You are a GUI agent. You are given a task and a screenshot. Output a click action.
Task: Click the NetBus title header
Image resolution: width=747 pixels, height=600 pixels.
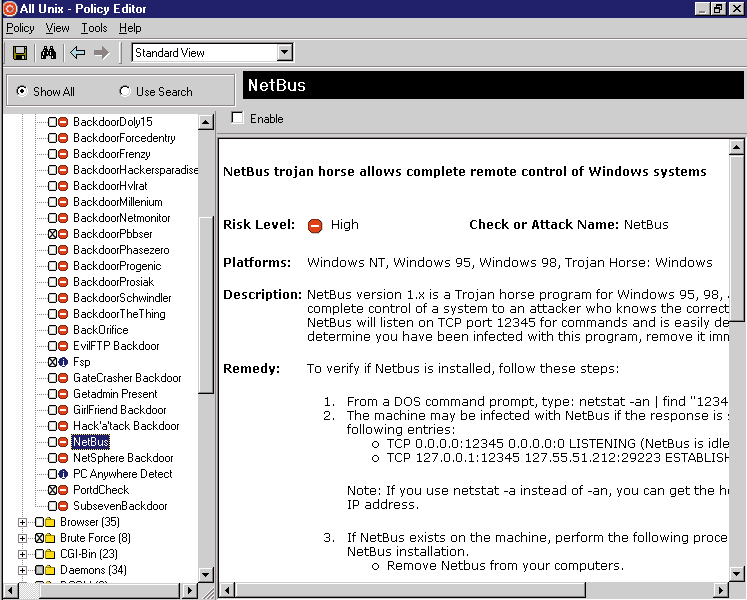tap(494, 85)
